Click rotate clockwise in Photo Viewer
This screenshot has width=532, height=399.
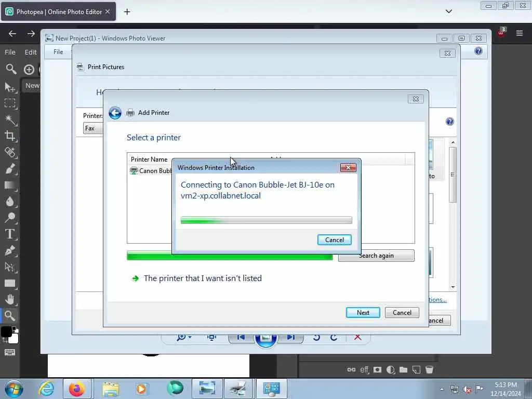[x=334, y=337]
